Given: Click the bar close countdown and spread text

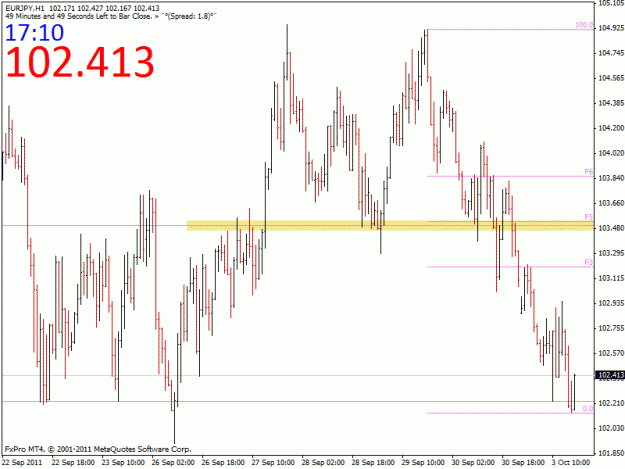Looking at the screenshot, I should 111,16.
